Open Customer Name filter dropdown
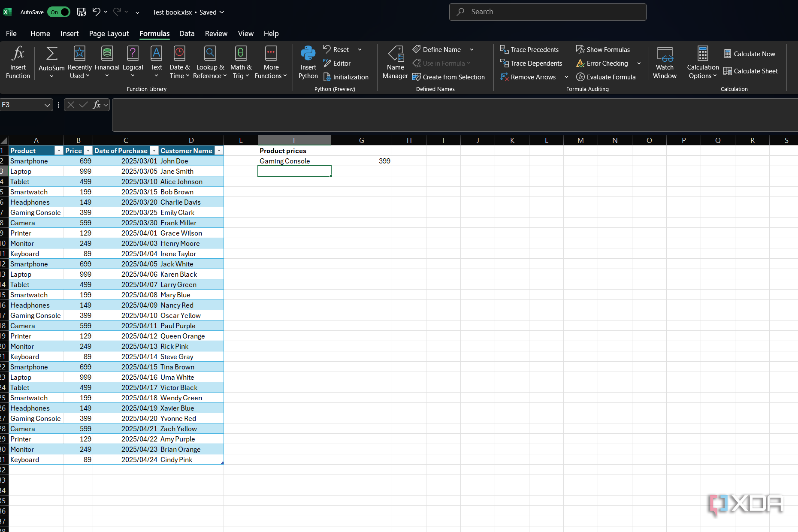The width and height of the screenshot is (798, 532). tap(219, 151)
